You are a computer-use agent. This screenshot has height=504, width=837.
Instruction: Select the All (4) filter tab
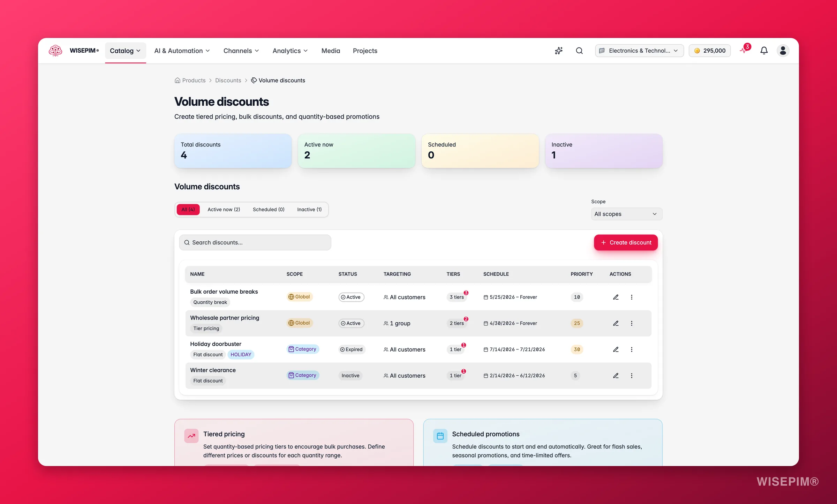188,209
